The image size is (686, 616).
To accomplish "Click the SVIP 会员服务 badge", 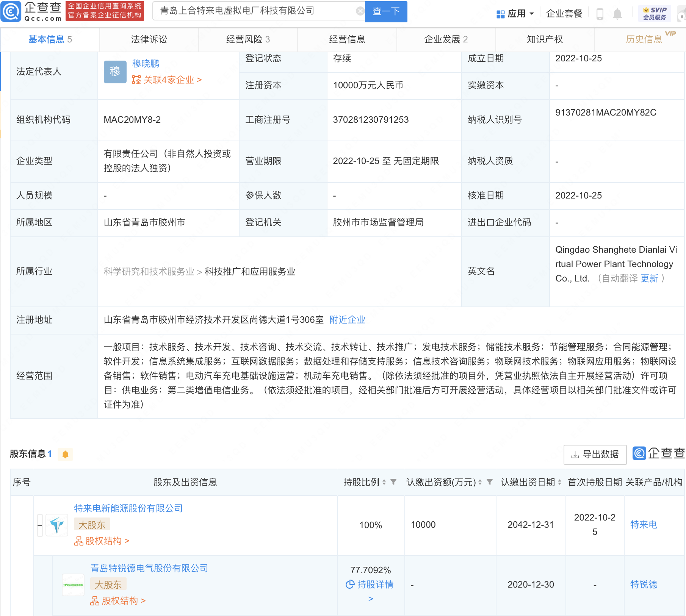I will pyautogui.click(x=655, y=14).
